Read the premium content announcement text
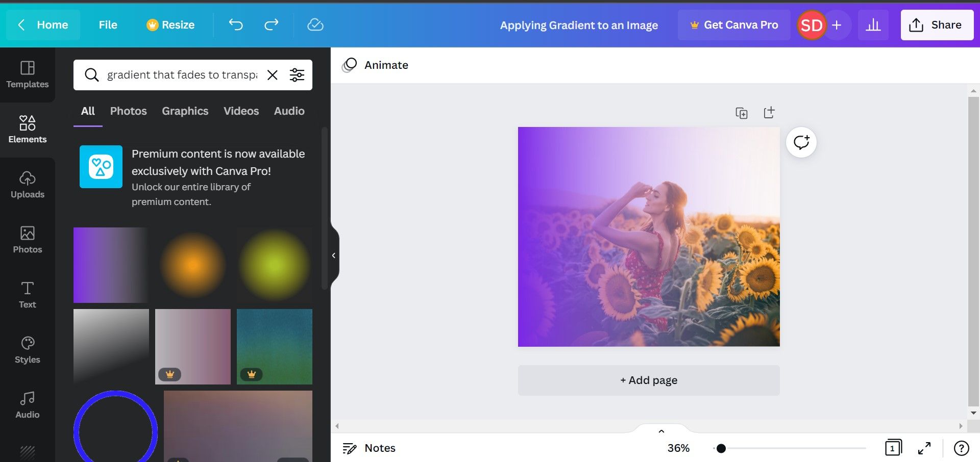 218,177
